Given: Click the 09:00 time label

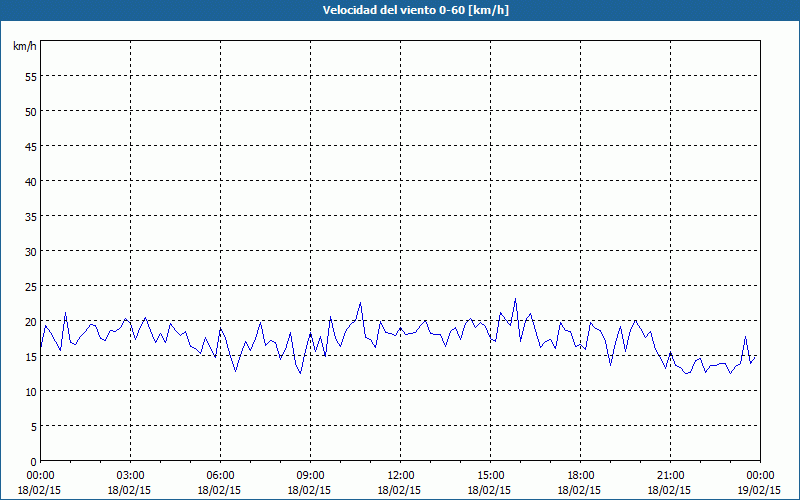Looking at the screenshot, I should tap(310, 476).
